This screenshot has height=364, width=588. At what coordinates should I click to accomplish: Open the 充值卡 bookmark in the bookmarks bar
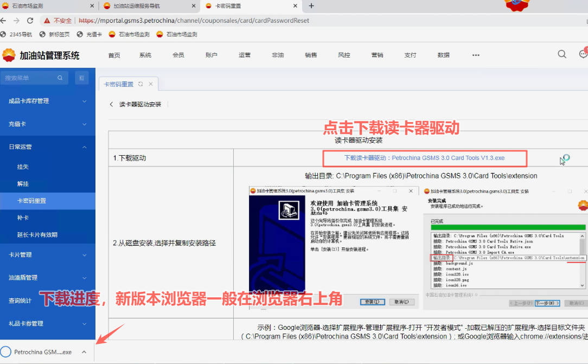click(89, 34)
